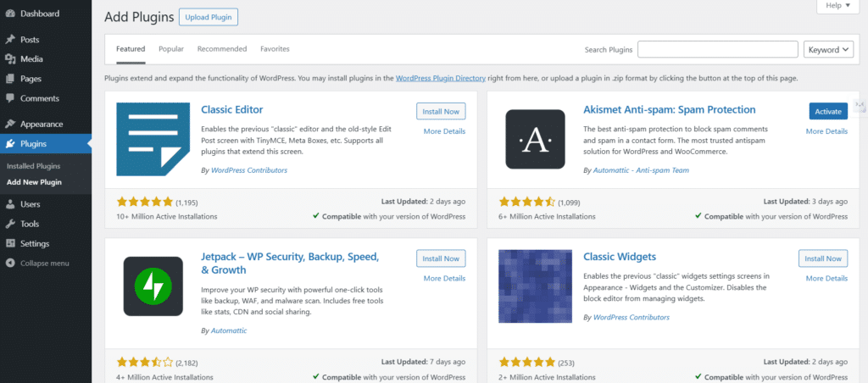Click the Classic Widgets star rating
Screen dimensions: 868x383
coord(526,363)
